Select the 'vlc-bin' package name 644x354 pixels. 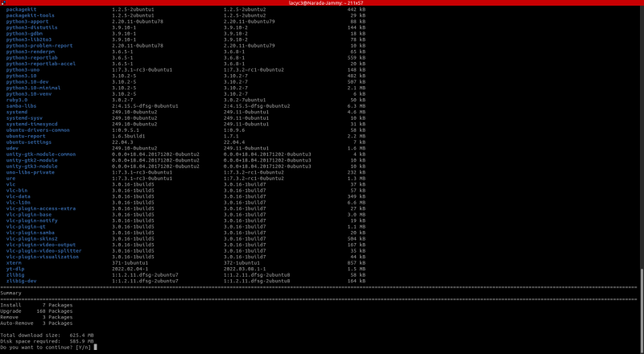[17, 191]
